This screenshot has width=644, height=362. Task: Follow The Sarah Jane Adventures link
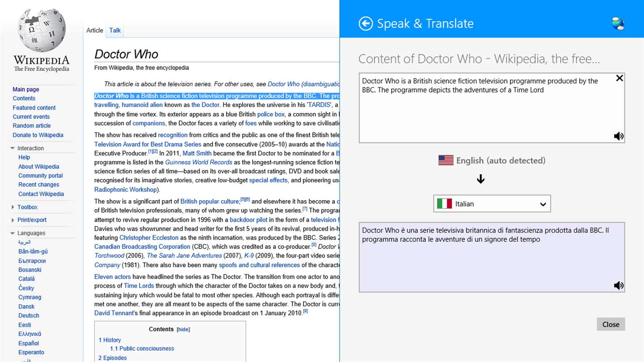point(184,256)
